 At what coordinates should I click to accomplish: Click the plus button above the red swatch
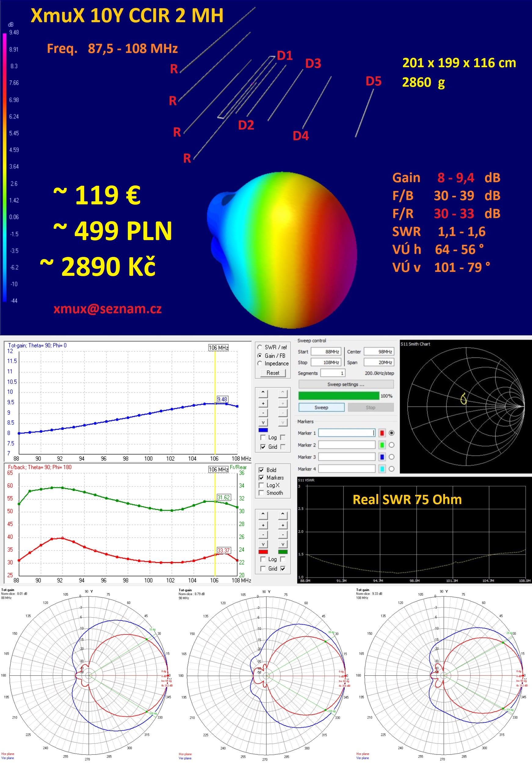pyautogui.click(x=263, y=525)
